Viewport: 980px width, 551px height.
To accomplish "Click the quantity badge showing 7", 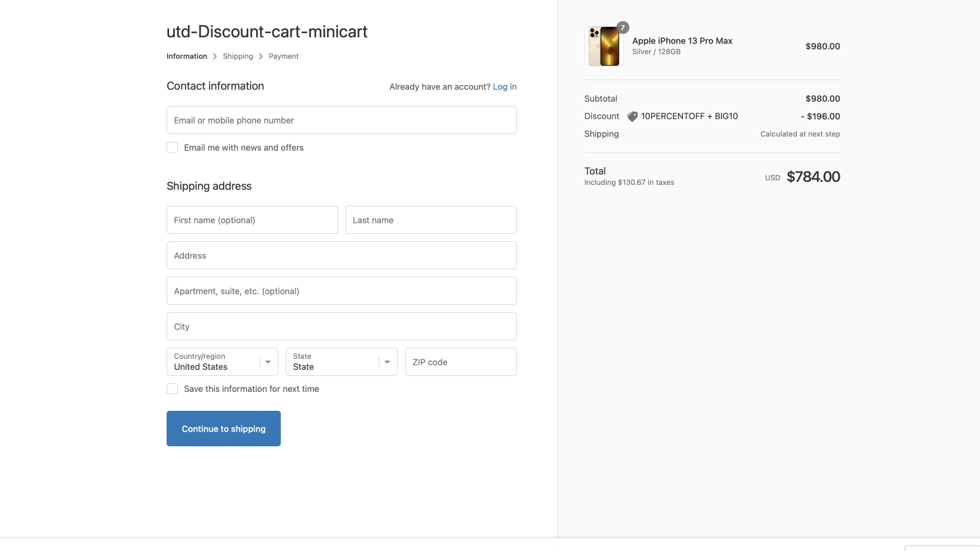I will [x=623, y=28].
